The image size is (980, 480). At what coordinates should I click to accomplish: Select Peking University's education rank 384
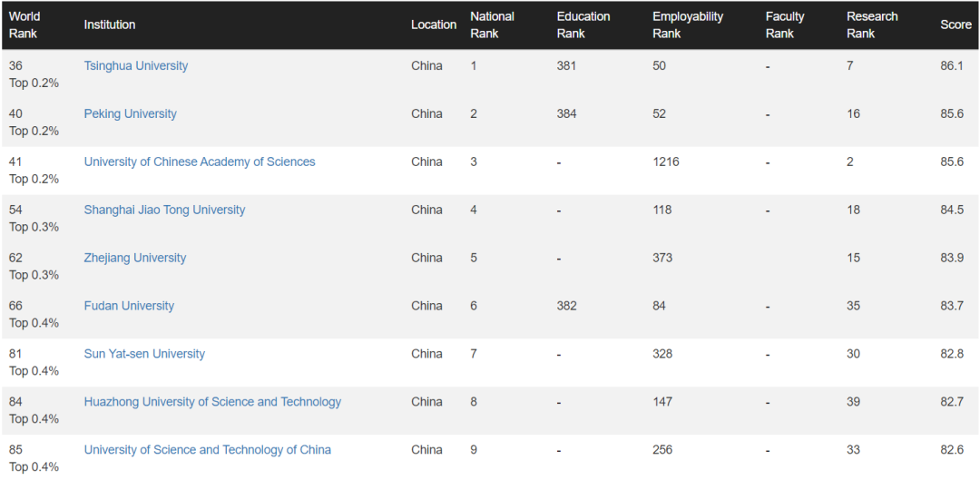click(x=566, y=113)
